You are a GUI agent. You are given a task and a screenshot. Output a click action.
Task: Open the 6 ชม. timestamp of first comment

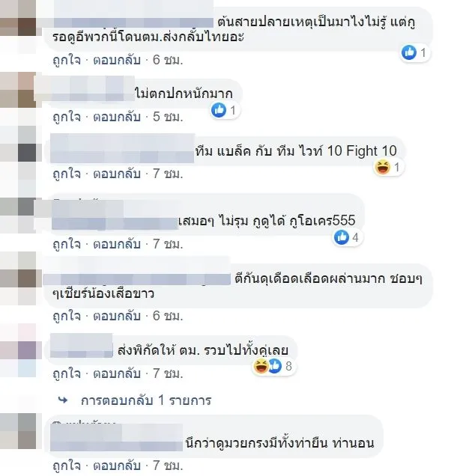[x=168, y=60]
